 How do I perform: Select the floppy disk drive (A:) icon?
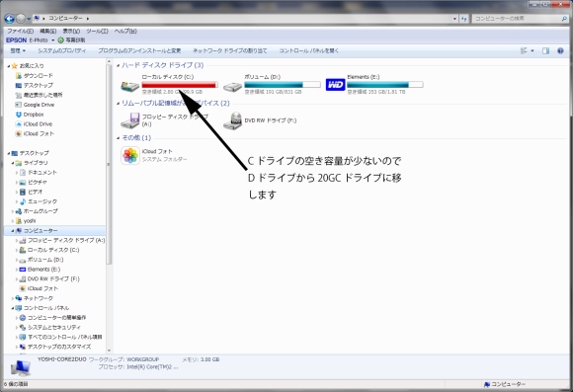[129, 120]
